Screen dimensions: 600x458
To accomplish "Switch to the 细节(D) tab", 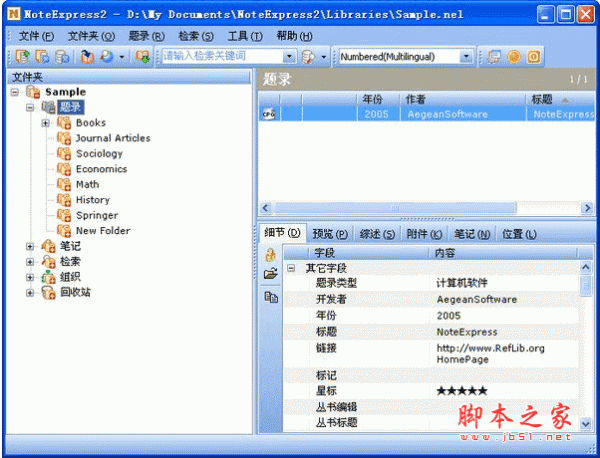I will (x=282, y=233).
